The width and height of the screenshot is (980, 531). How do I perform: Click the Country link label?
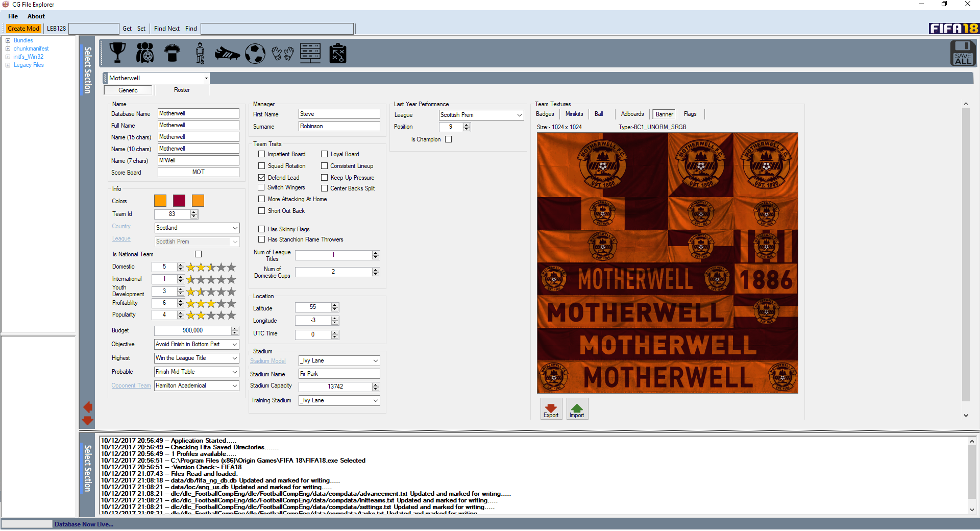(121, 226)
